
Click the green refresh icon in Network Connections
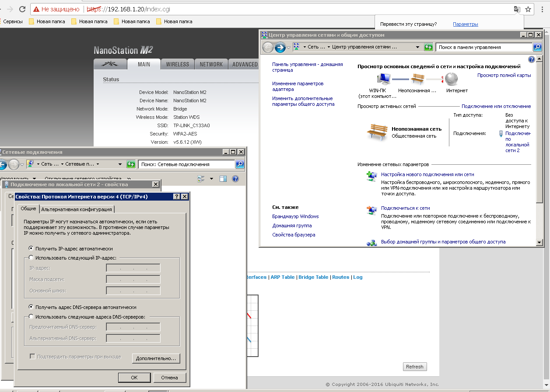(x=131, y=164)
